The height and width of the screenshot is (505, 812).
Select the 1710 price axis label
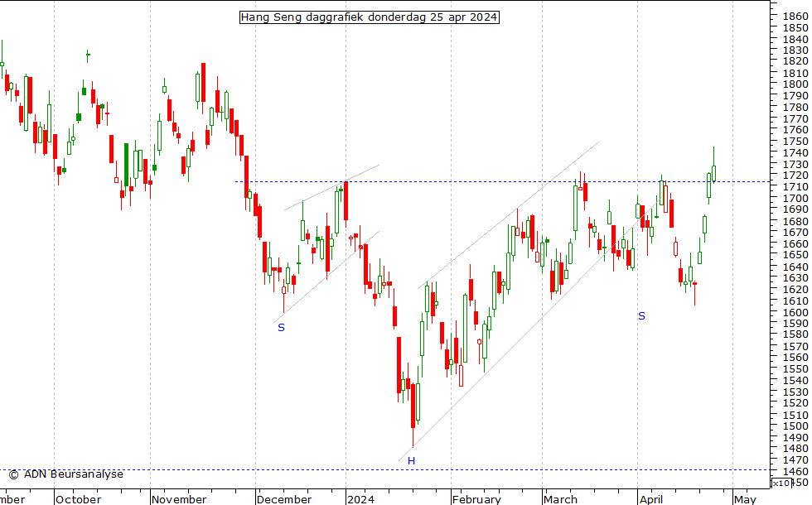pyautogui.click(x=795, y=187)
